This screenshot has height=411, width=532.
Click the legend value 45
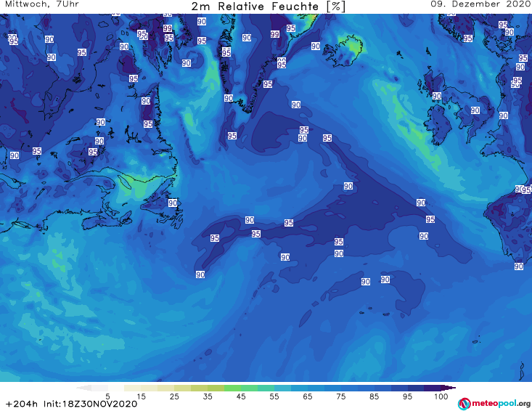[240, 396]
